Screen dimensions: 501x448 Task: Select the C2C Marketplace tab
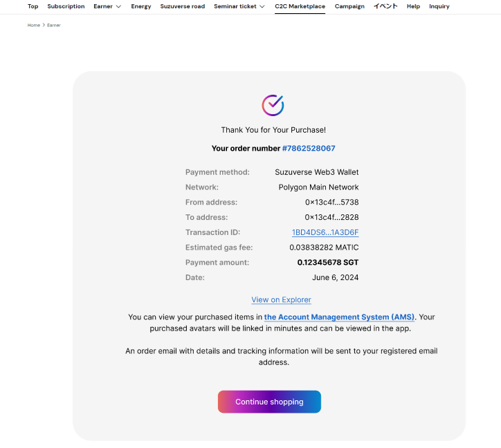[300, 6]
